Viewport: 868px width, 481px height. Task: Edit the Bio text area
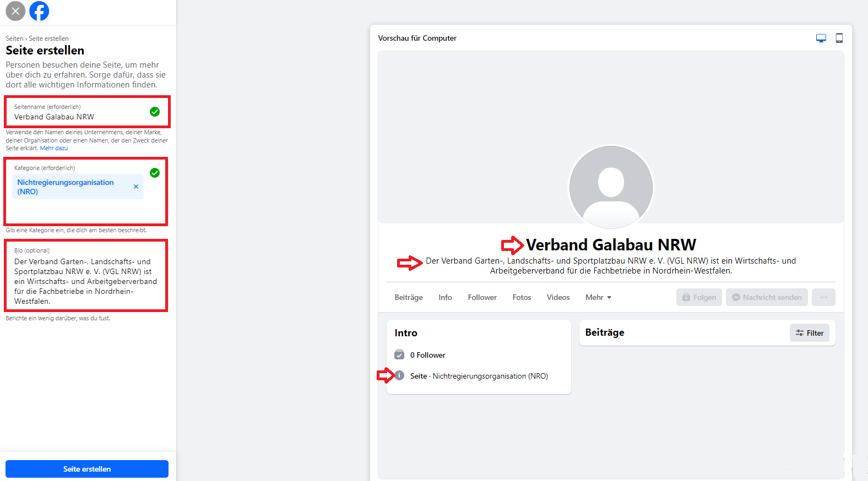(86, 276)
